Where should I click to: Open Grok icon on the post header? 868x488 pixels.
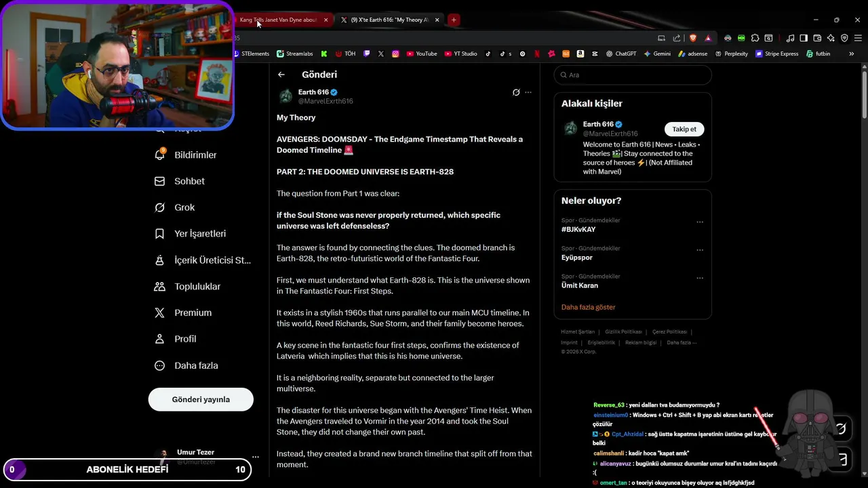(x=516, y=92)
